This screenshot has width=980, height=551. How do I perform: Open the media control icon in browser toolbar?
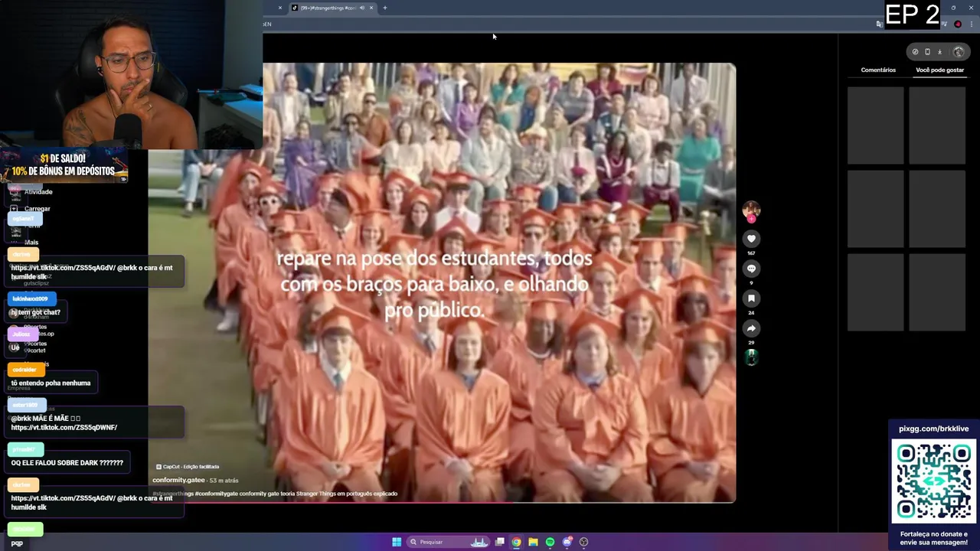[x=945, y=24]
